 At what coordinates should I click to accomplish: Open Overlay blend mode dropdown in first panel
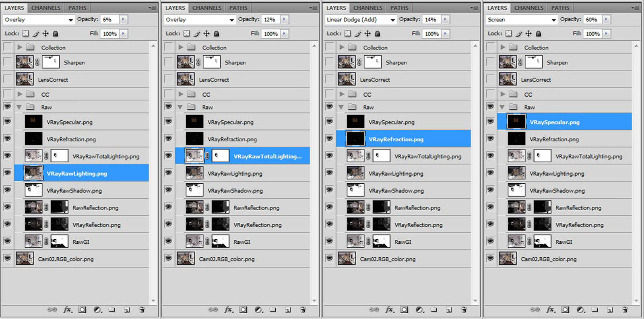pos(39,19)
